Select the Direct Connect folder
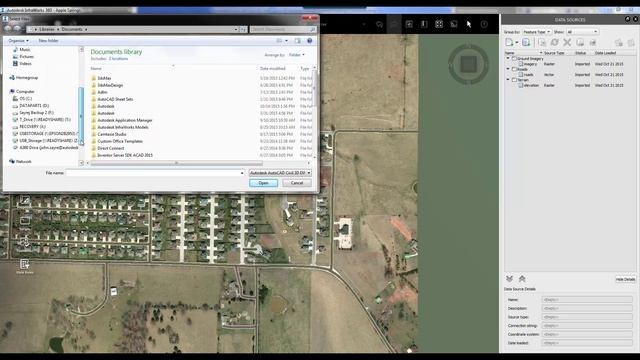Viewport: 640px width, 360px height. tap(108, 148)
